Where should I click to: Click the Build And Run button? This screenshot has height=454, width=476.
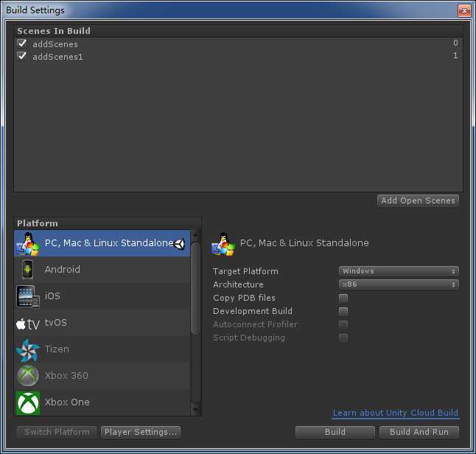[419, 432]
